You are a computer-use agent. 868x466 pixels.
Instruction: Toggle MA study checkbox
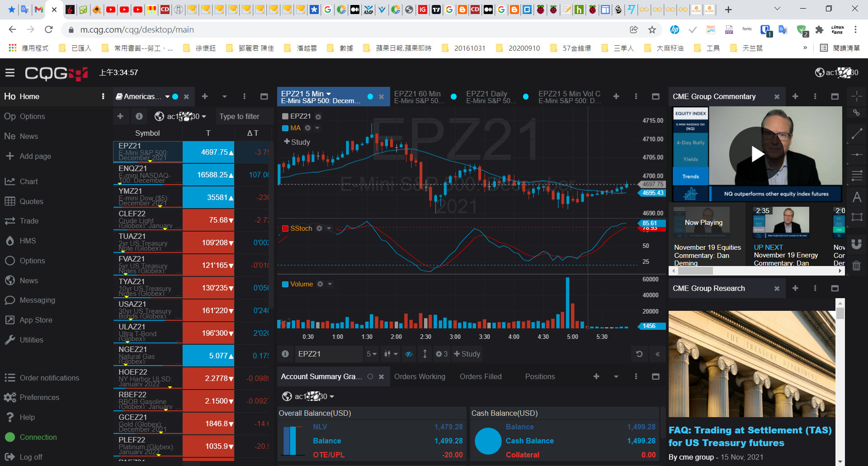pyautogui.click(x=285, y=128)
